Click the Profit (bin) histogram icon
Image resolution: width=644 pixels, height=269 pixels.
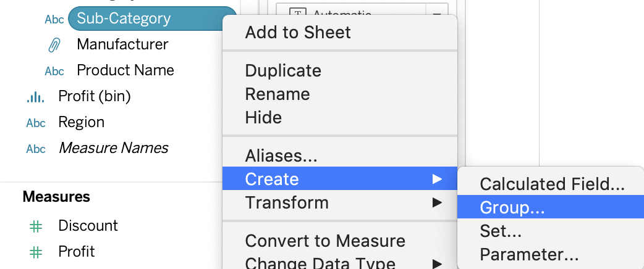35,97
